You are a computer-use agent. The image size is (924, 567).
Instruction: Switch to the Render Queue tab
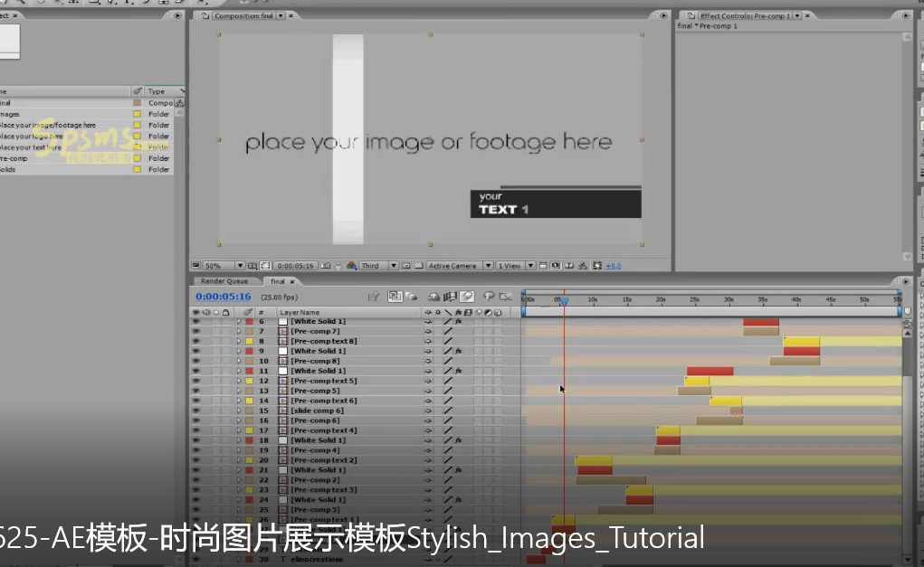coord(224,281)
